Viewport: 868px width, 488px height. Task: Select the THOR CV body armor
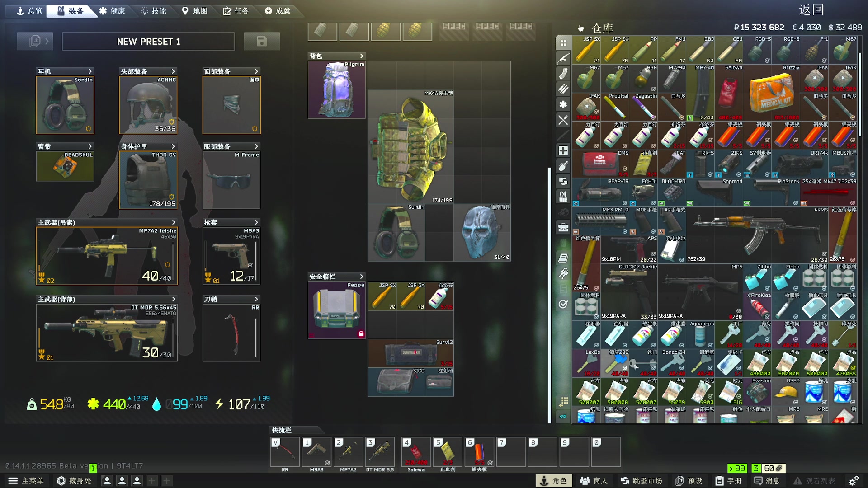click(148, 180)
